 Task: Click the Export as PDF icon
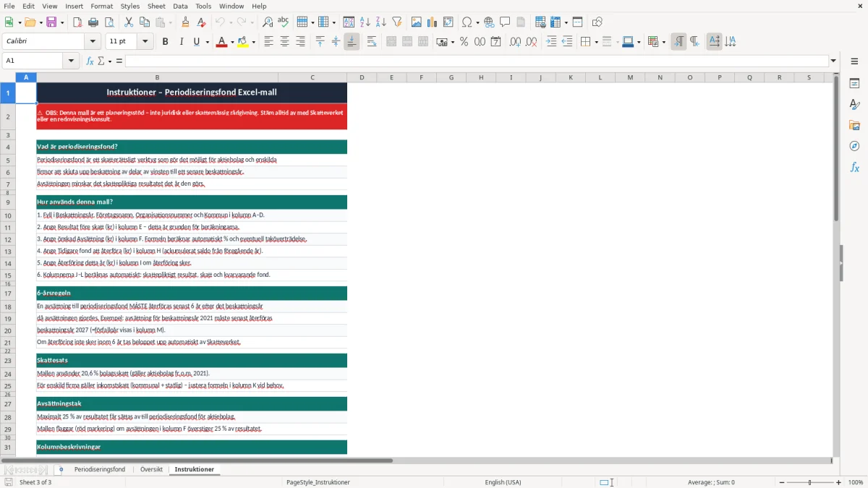pyautogui.click(x=77, y=22)
